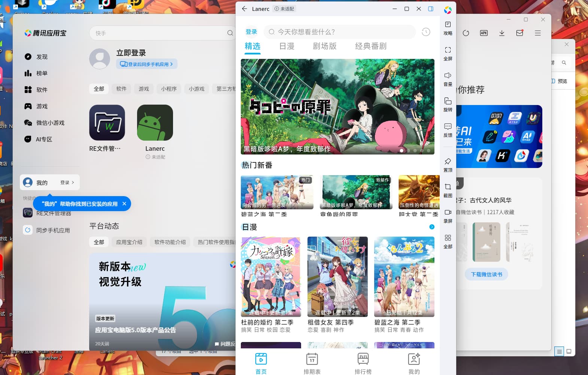The image size is (588, 375).
Task: Click search magnifier in 应用宝 search box
Action: coord(230,33)
